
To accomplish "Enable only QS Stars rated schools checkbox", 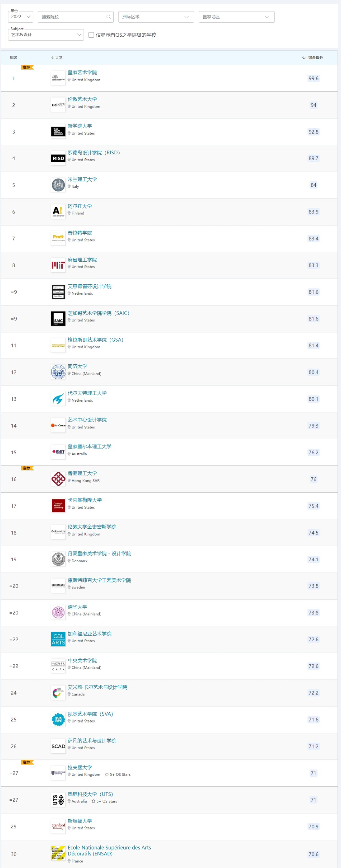I will pos(91,35).
